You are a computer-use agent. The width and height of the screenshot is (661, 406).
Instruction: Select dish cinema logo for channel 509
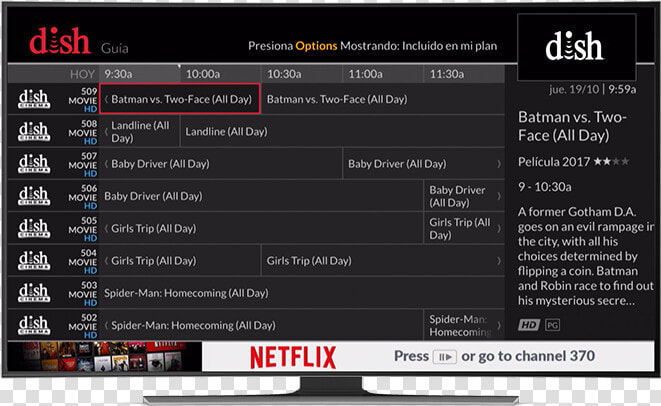pos(34,99)
